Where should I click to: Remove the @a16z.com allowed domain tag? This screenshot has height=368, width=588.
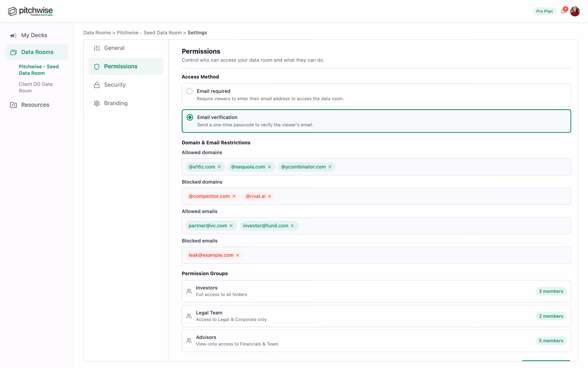[x=219, y=167]
